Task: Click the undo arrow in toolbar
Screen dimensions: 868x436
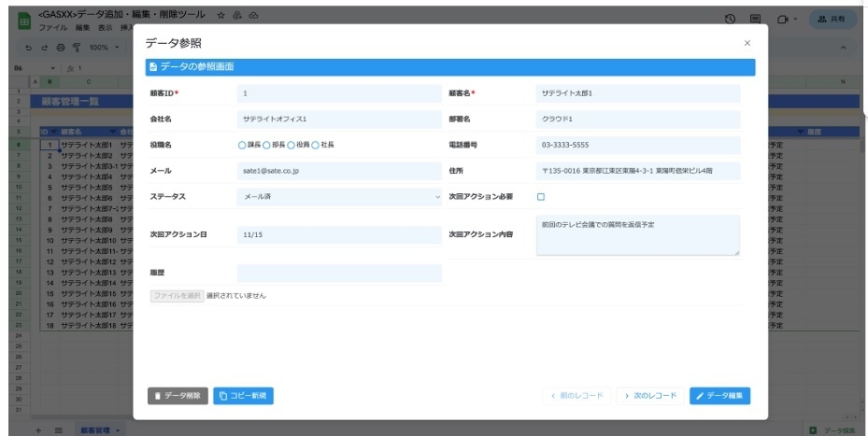Action: (29, 48)
